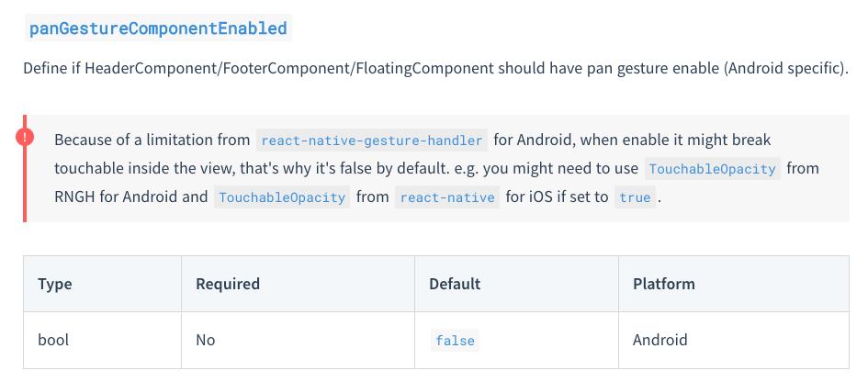
Task: Click the 'No' cell under Required
Action: (206, 340)
